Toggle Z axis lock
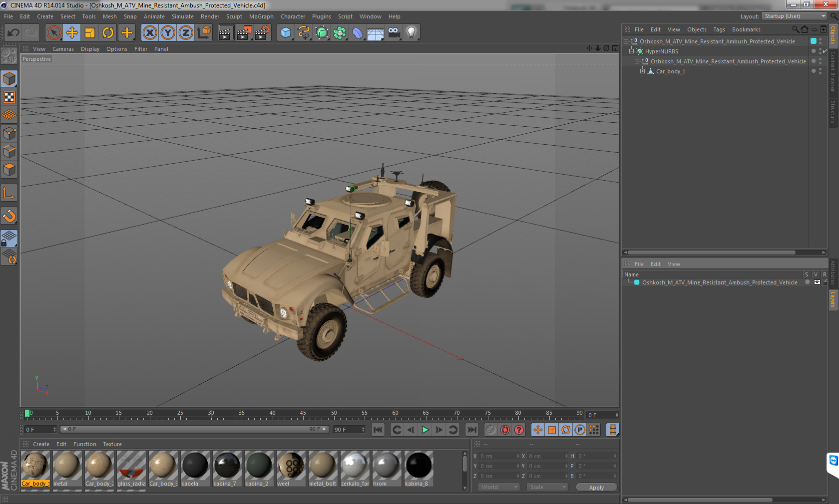The image size is (839, 504). coord(186,33)
